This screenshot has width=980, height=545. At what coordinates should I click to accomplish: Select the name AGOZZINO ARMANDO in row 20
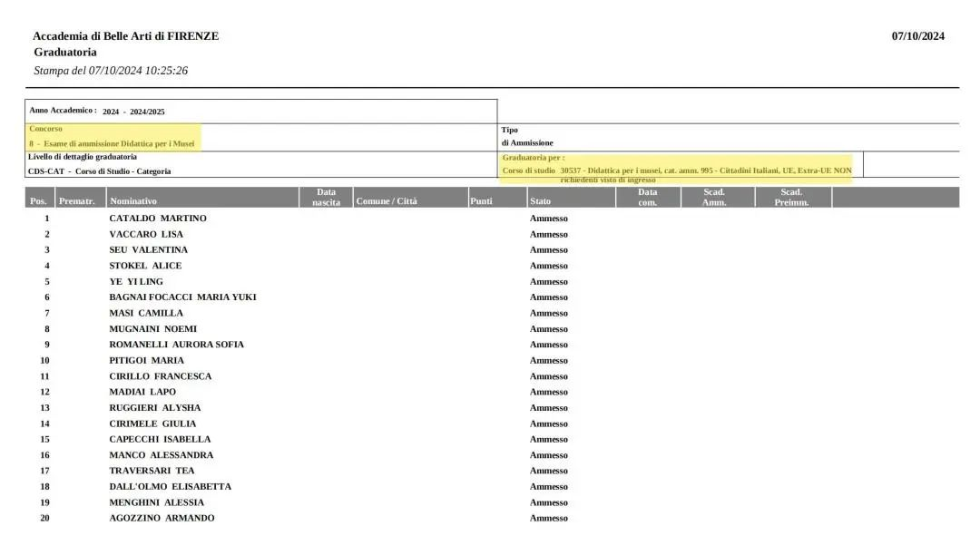[162, 518]
